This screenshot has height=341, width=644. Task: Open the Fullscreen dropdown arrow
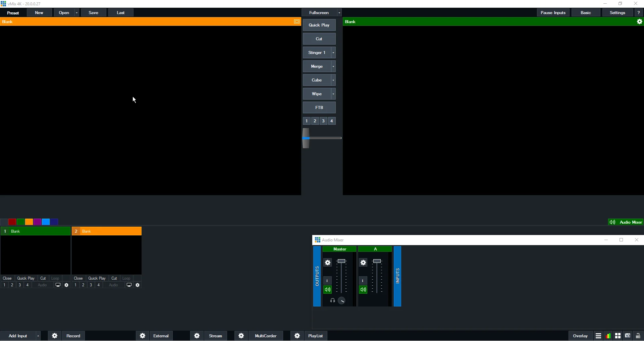coord(339,13)
